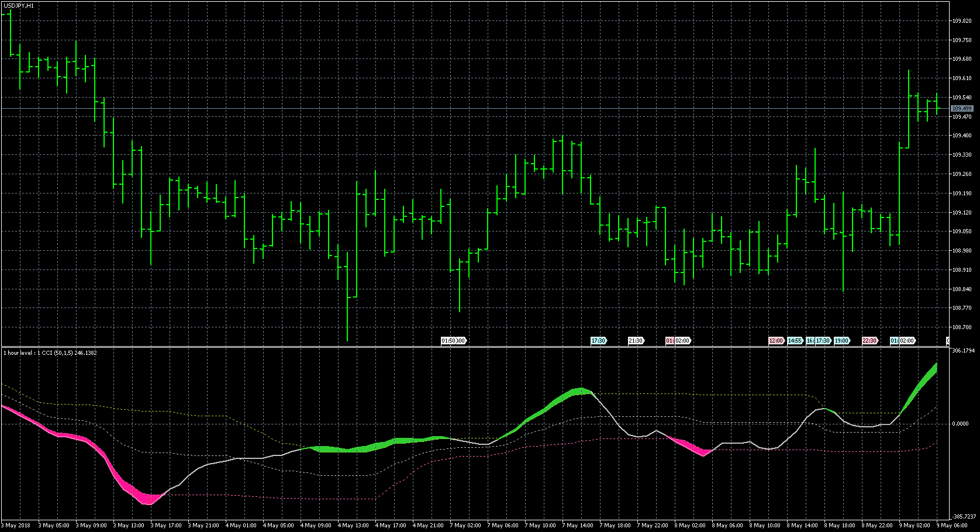This screenshot has height=532, width=980.
Task: Click the current price label 109.499
Action: [962, 109]
